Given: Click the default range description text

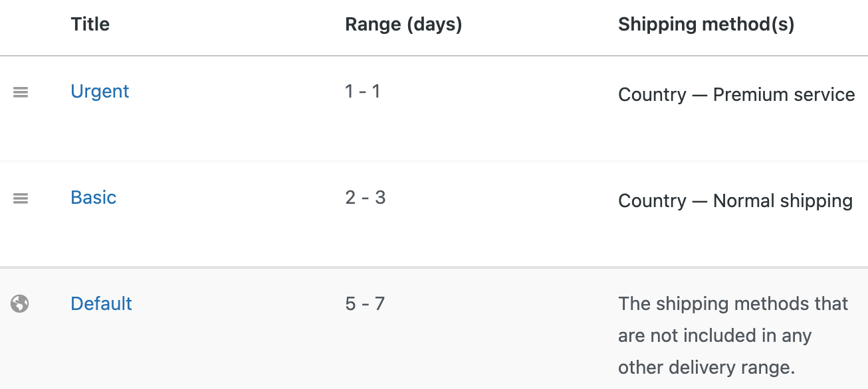Looking at the screenshot, I should click(731, 335).
